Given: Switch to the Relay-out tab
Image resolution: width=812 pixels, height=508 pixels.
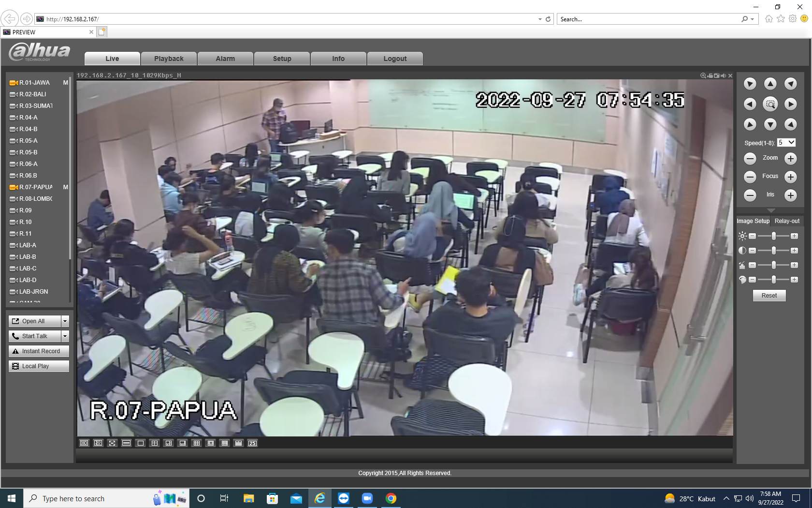Looking at the screenshot, I should [787, 221].
